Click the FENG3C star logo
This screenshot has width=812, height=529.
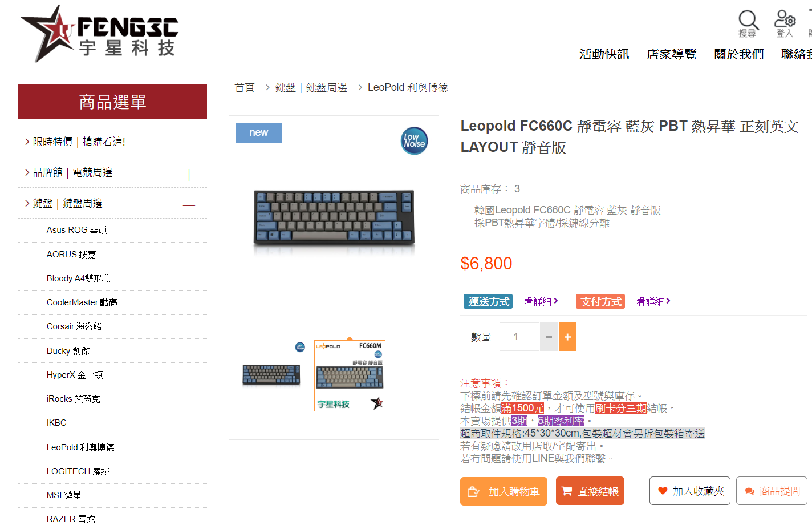point(100,33)
